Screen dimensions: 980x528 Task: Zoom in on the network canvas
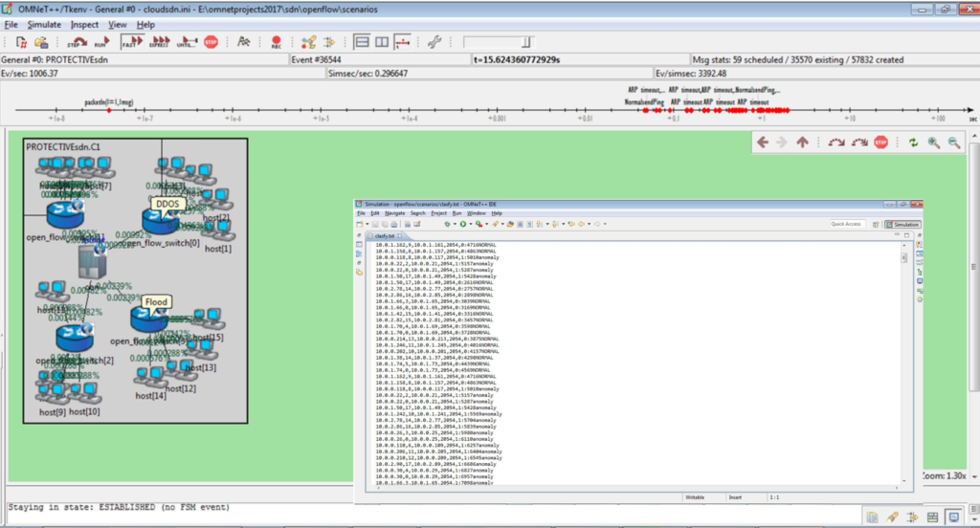(934, 143)
